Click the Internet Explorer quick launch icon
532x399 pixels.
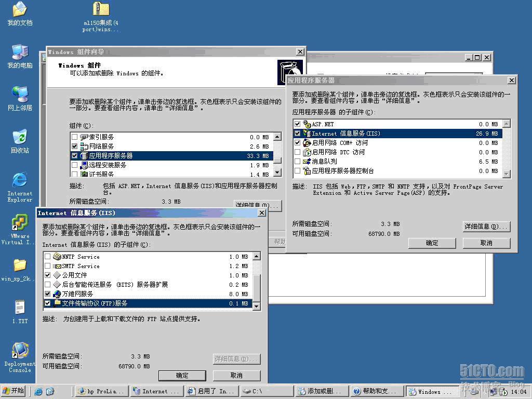(x=38, y=392)
